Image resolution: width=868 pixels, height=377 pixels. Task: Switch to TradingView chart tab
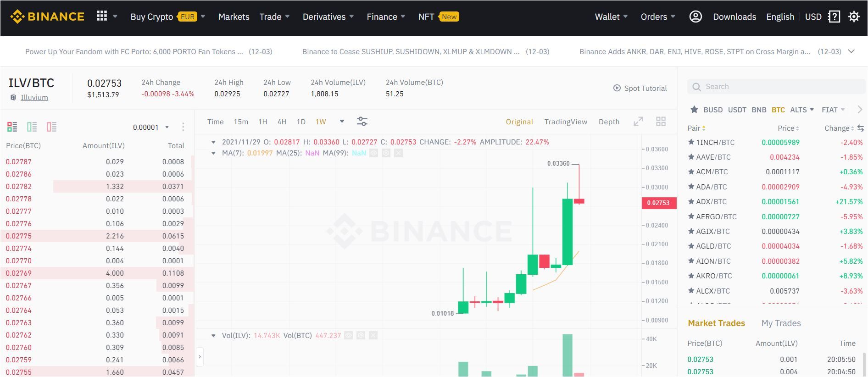coord(566,122)
